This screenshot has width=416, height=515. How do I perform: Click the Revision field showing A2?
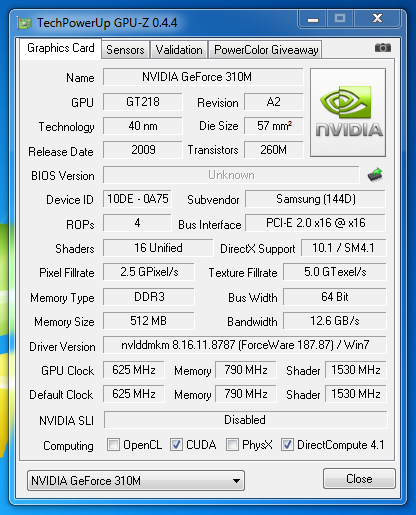(x=274, y=102)
